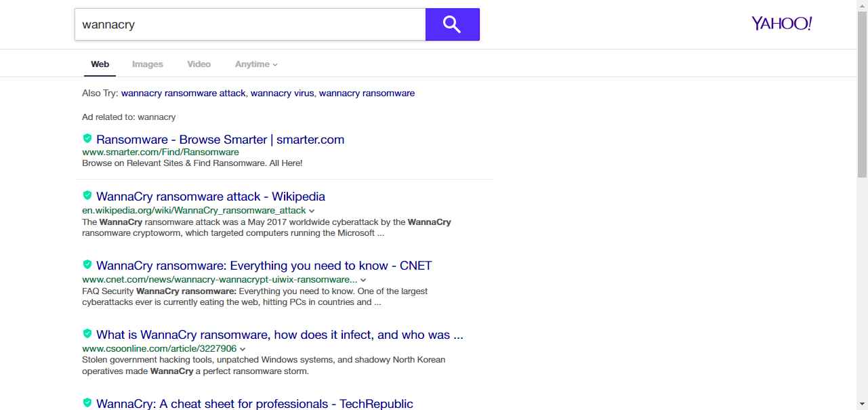The image size is (868, 410).
Task: Click green shield beside TechRepublic result
Action: [x=87, y=403]
